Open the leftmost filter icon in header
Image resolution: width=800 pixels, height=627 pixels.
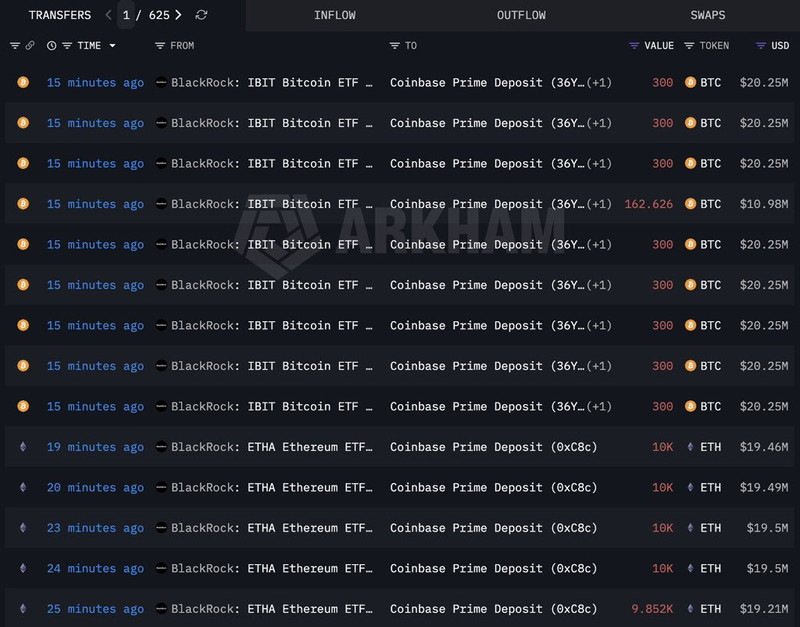pos(14,46)
